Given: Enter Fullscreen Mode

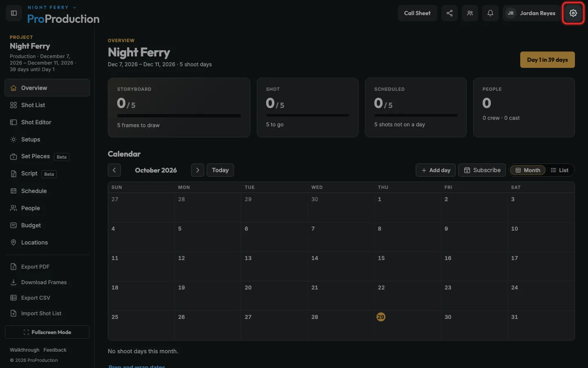Looking at the screenshot, I should pyautogui.click(x=47, y=332).
